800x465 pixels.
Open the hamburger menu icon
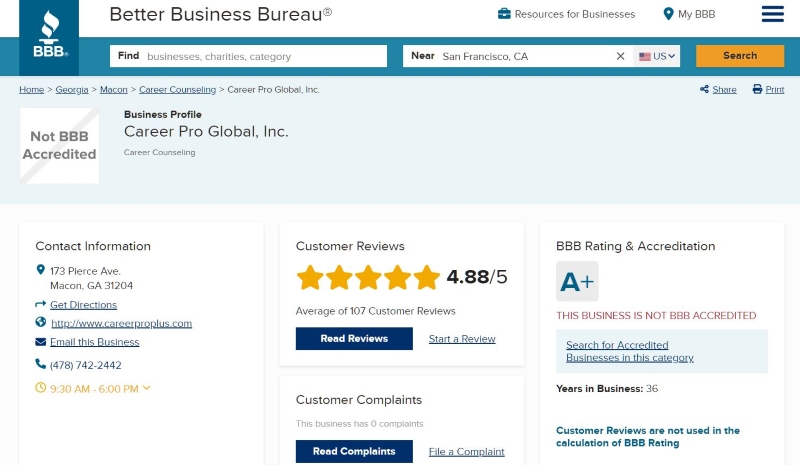772,14
